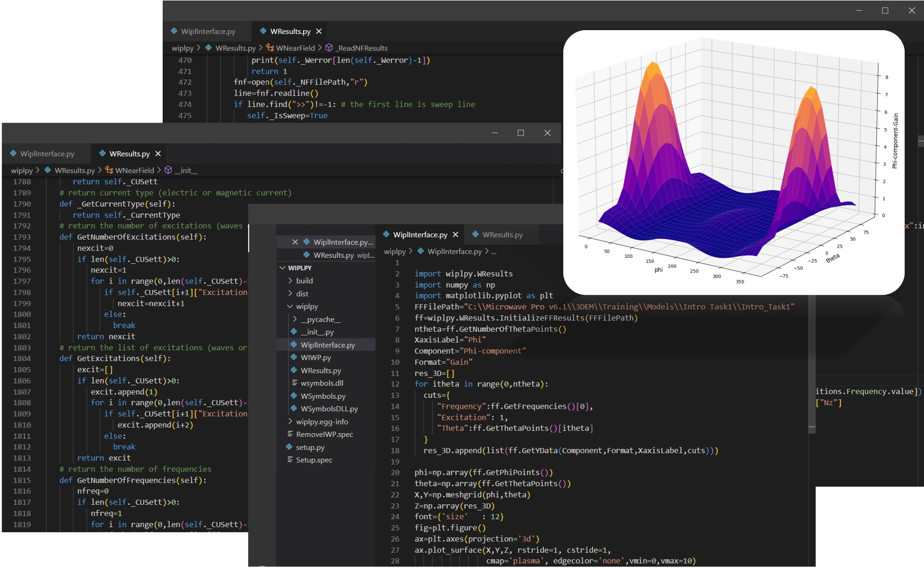This screenshot has width=924, height=568.
Task: Click the 3D surface plot image
Action: click(733, 162)
